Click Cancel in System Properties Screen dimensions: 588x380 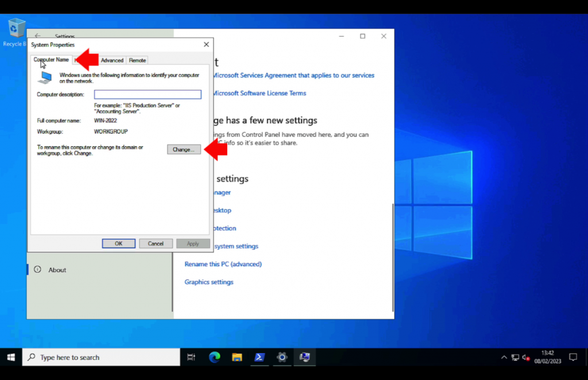click(x=156, y=243)
